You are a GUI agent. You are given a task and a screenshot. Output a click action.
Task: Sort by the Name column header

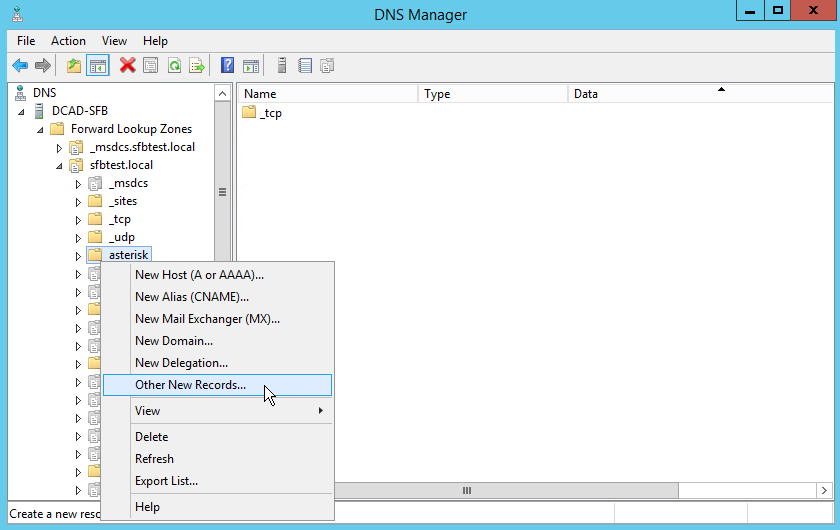[x=328, y=94]
